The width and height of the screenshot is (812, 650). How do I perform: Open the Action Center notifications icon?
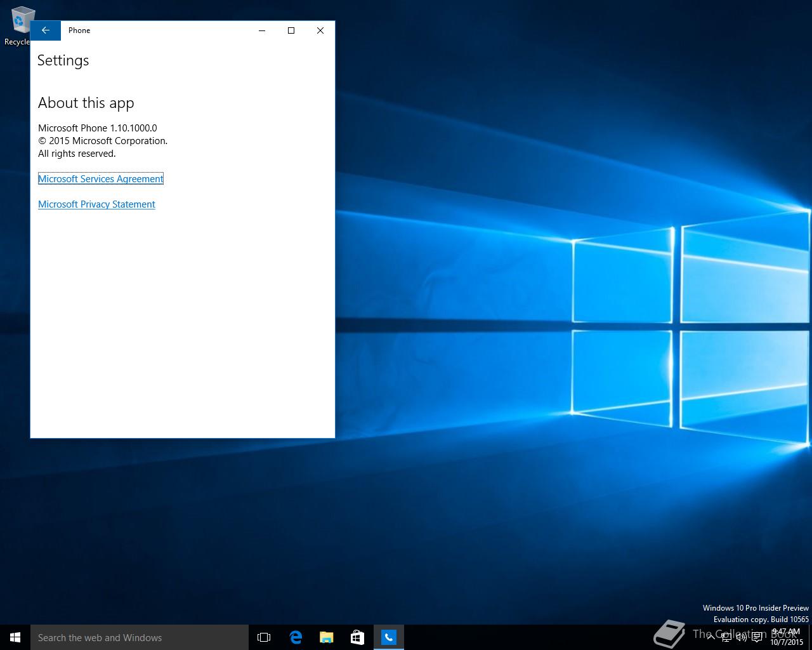click(757, 637)
